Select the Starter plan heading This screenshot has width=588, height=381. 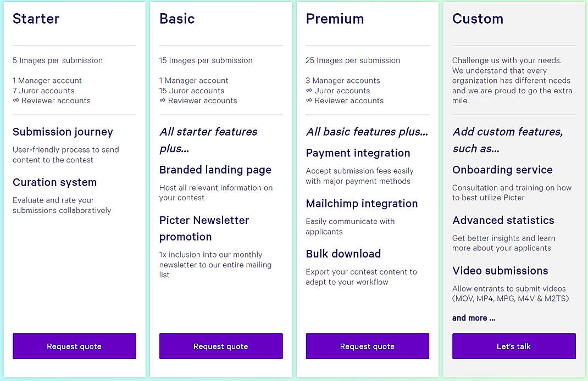coord(36,19)
